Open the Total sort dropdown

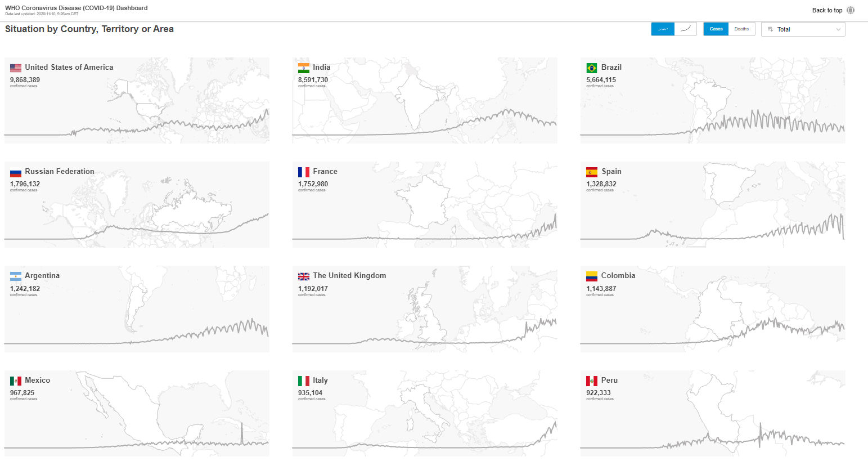[x=803, y=29]
